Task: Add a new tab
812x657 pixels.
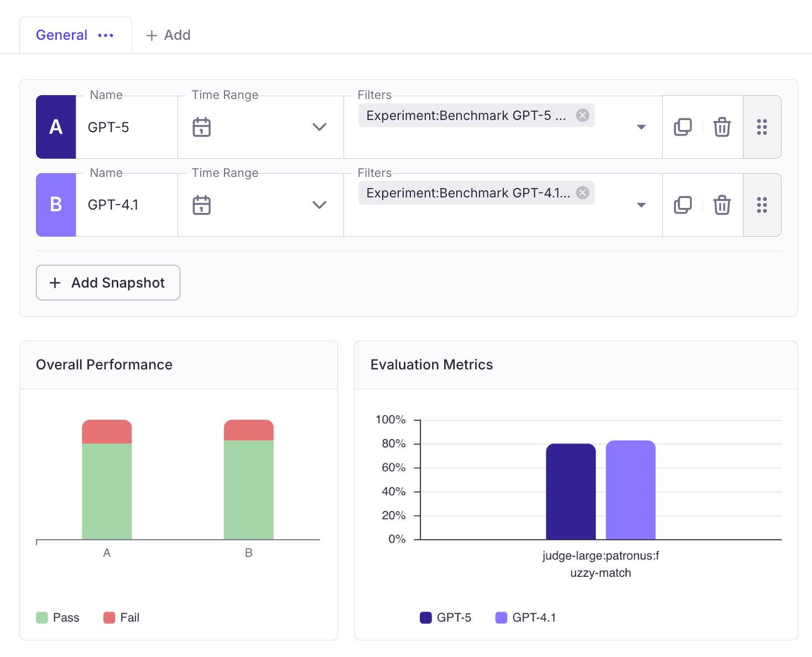Action: [168, 35]
